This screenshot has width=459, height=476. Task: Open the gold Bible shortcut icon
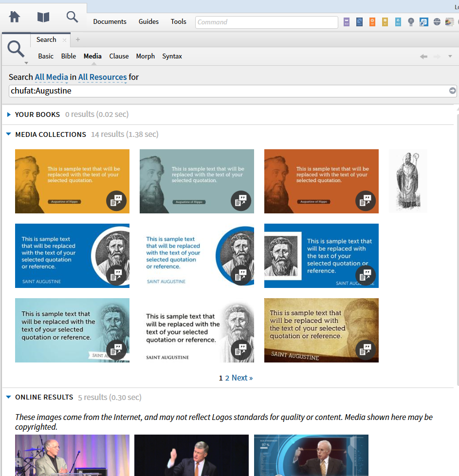[x=385, y=22]
